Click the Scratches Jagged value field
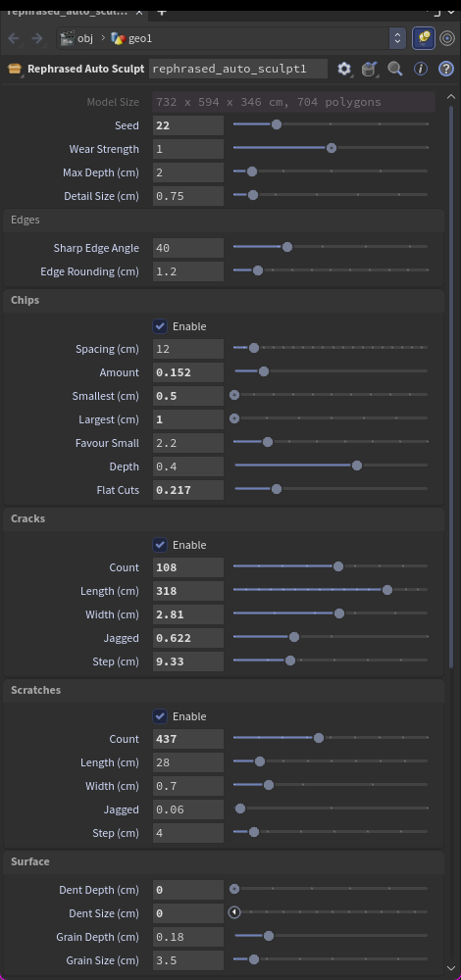Viewport: 461px width, 980px height. tap(187, 809)
